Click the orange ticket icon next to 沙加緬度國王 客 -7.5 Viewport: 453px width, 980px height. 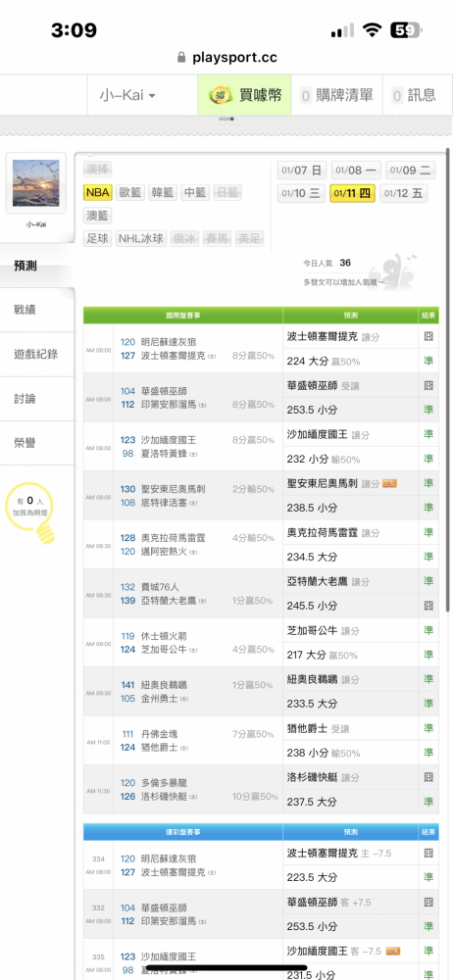pyautogui.click(x=393, y=952)
